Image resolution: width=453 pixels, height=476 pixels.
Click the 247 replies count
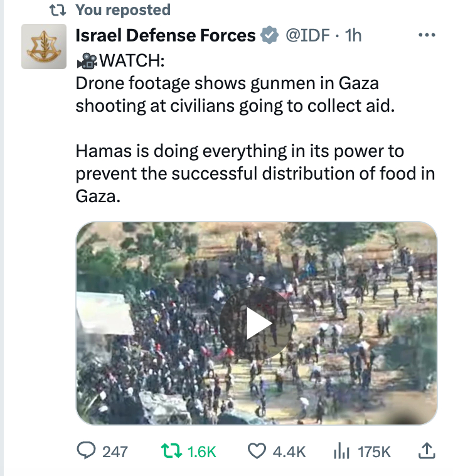point(114,452)
